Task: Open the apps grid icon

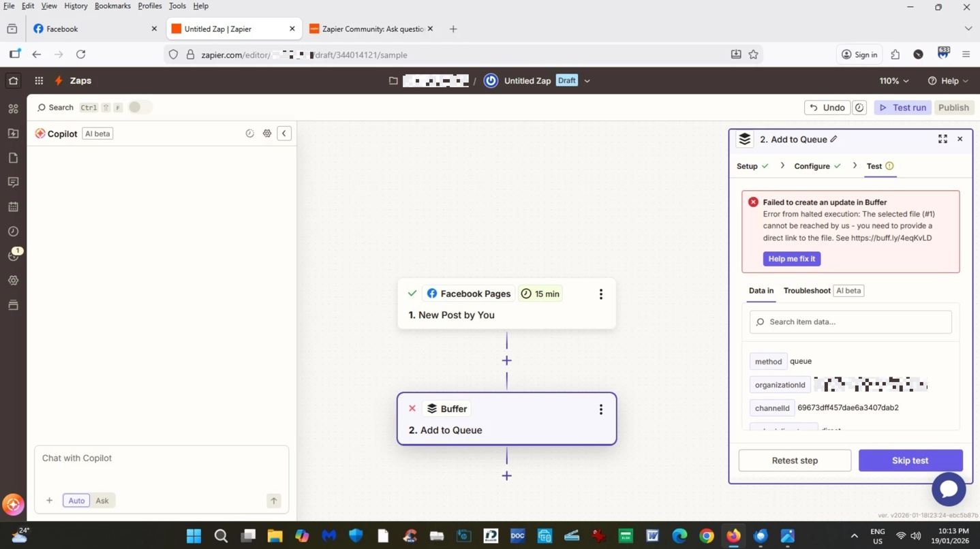Action: coord(39,80)
